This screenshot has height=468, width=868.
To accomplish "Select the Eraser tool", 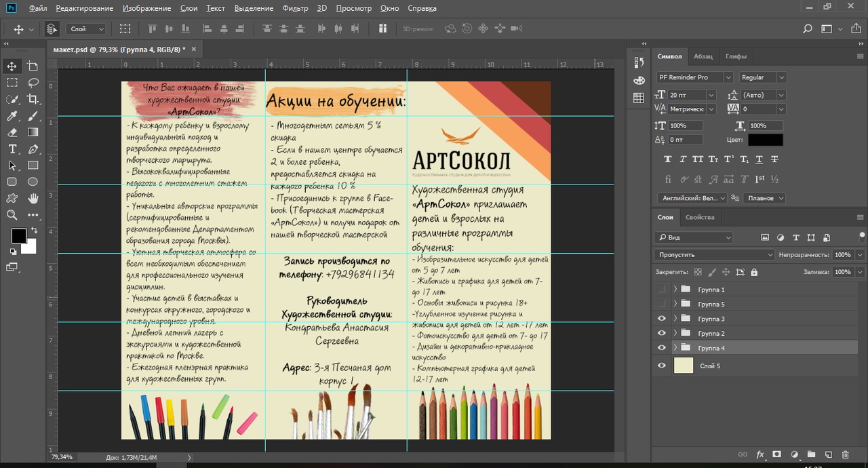I will [12, 132].
